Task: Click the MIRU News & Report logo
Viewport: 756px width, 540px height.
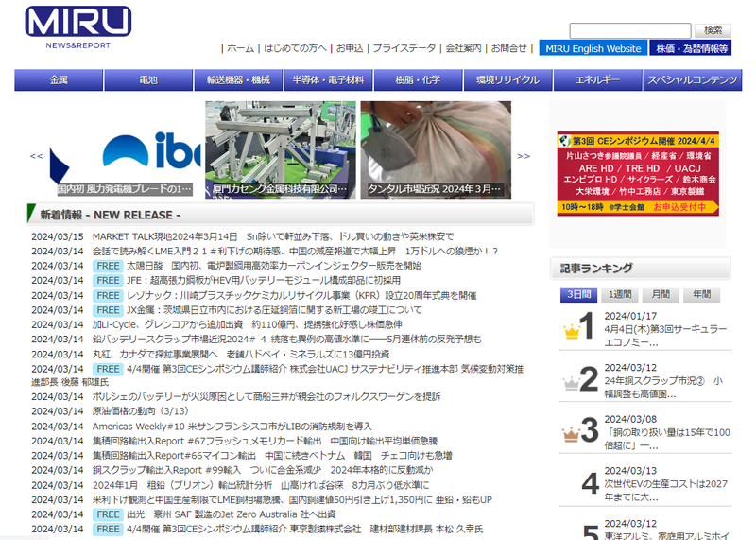Action: 77,26
